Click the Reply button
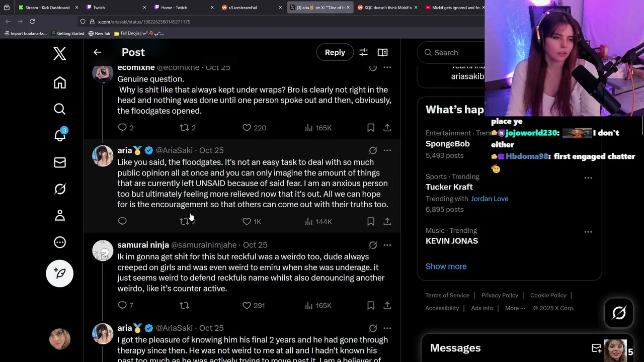644x362 pixels. click(x=335, y=52)
